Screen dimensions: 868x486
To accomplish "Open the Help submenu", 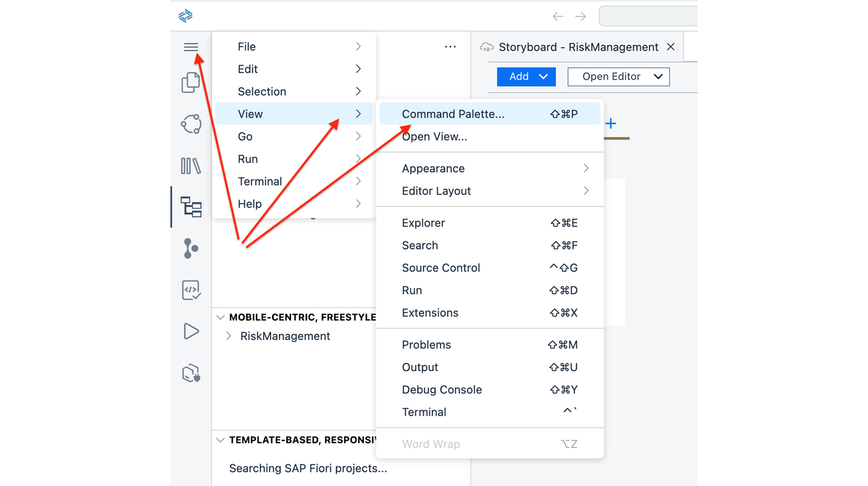I will pyautogui.click(x=294, y=204).
